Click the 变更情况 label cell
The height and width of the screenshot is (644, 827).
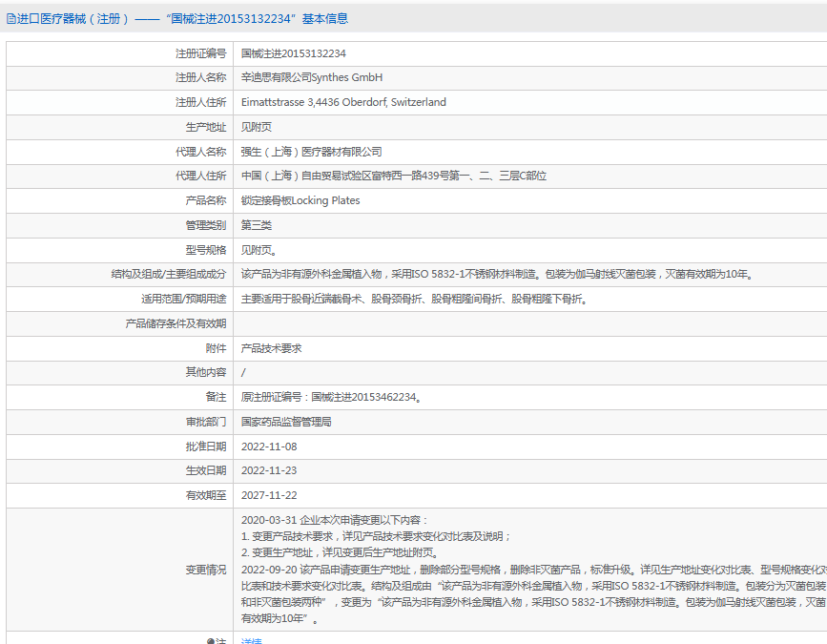(x=120, y=570)
